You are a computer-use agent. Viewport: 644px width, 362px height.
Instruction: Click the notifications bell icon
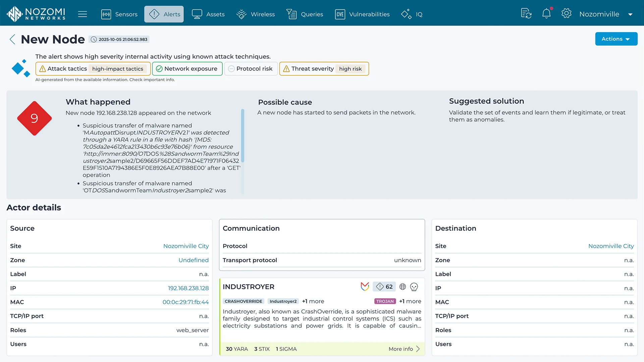click(546, 14)
